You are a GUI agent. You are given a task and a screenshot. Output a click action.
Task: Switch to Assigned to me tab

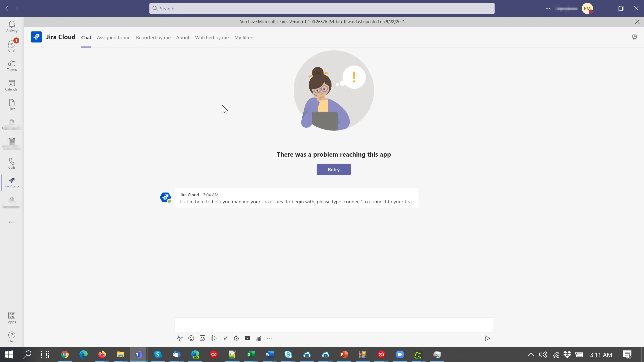(113, 37)
